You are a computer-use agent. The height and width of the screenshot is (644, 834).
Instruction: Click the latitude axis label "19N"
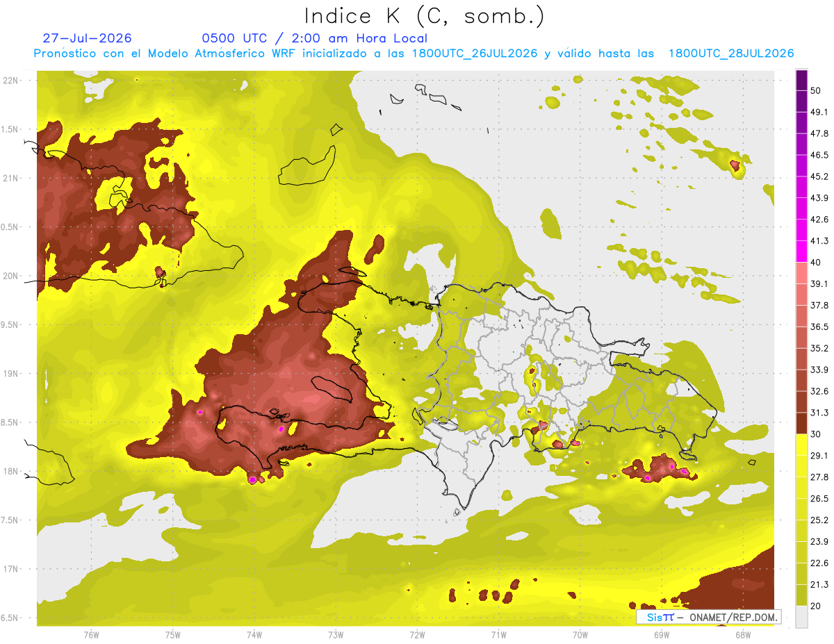click(10, 373)
